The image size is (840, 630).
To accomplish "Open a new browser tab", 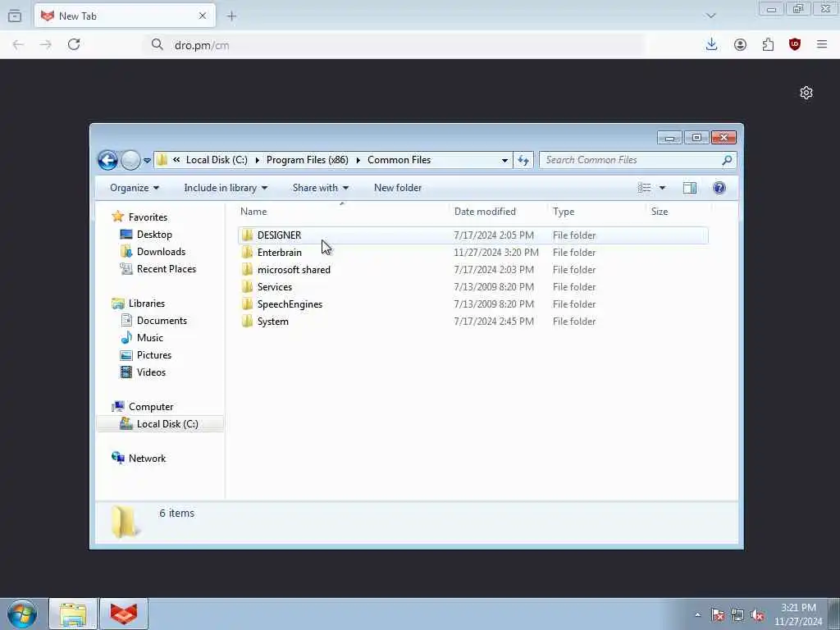I will [x=231, y=16].
